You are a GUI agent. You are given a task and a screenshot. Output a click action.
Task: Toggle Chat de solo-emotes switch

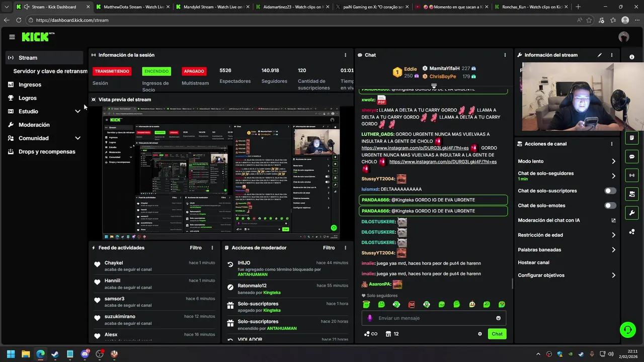pyautogui.click(x=610, y=206)
